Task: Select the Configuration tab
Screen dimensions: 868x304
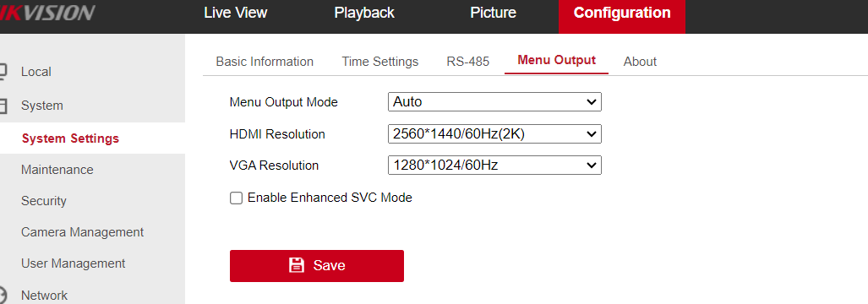Action: [622, 14]
